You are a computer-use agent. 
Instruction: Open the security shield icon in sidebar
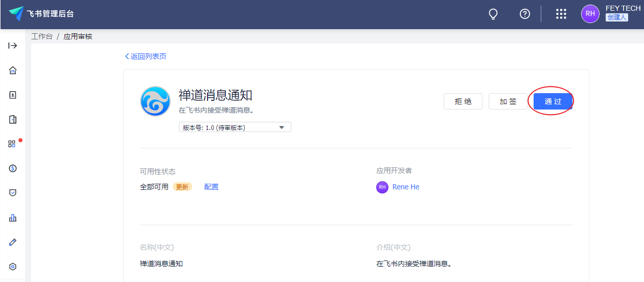click(13, 193)
